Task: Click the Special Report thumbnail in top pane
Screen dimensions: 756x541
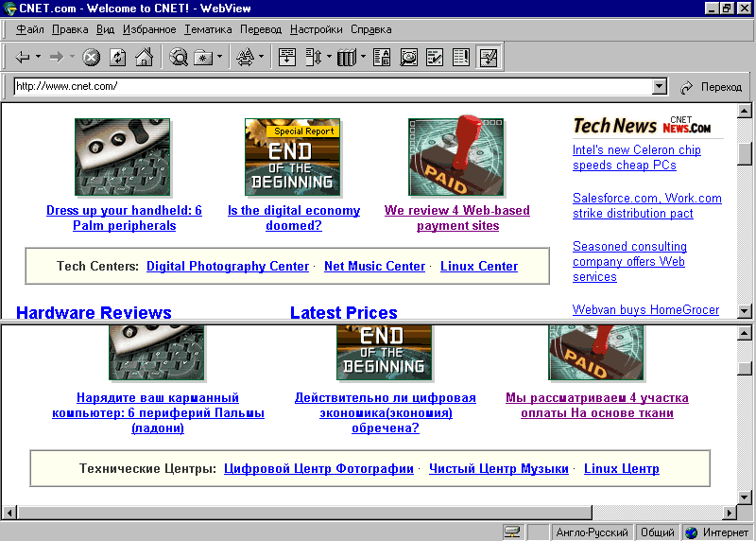Action: 293,157
